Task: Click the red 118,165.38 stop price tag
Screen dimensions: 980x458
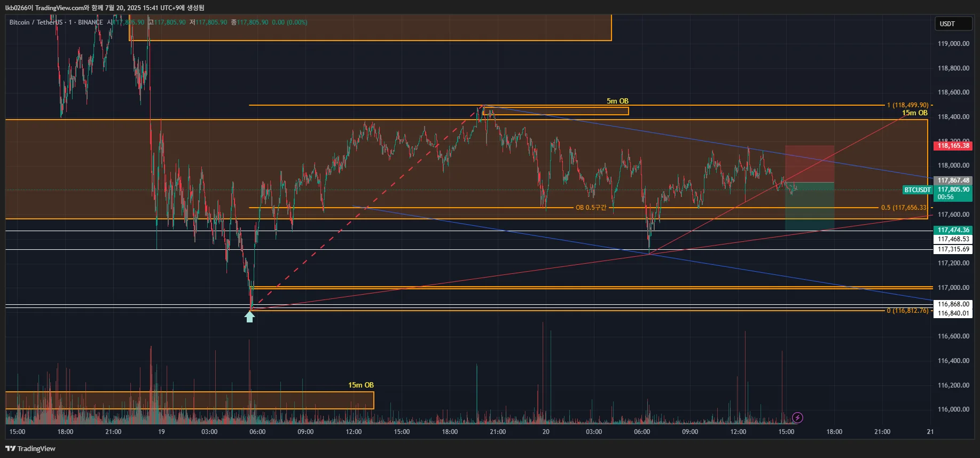Action: click(x=953, y=146)
